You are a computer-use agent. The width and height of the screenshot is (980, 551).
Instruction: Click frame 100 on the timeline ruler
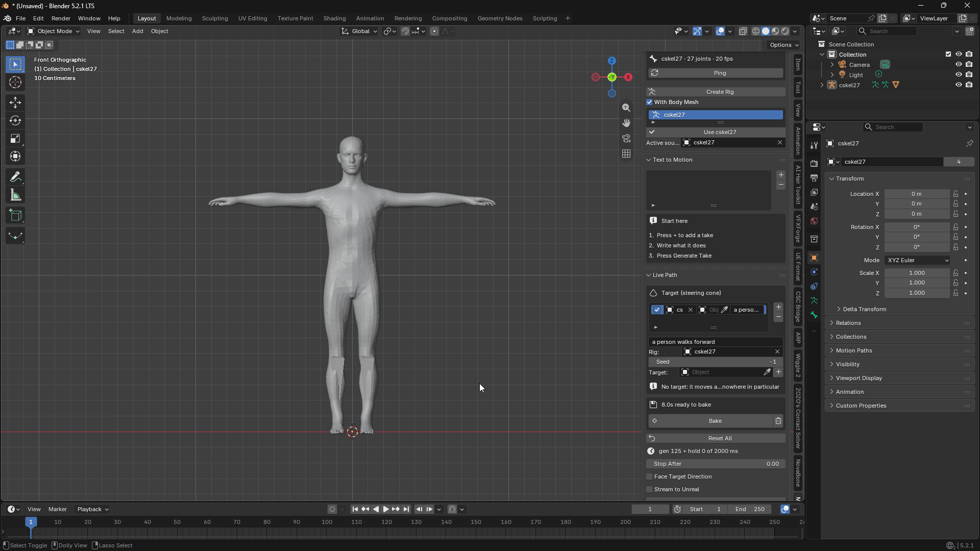click(x=327, y=522)
